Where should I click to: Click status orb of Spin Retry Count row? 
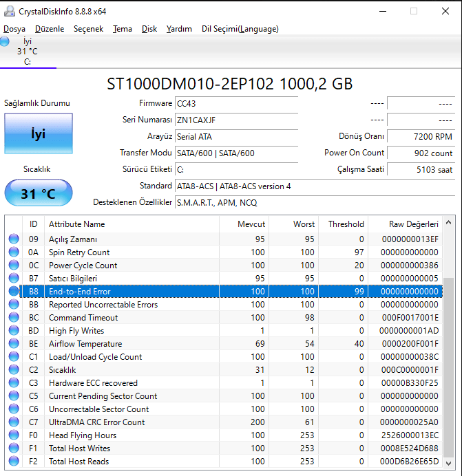click(14, 252)
